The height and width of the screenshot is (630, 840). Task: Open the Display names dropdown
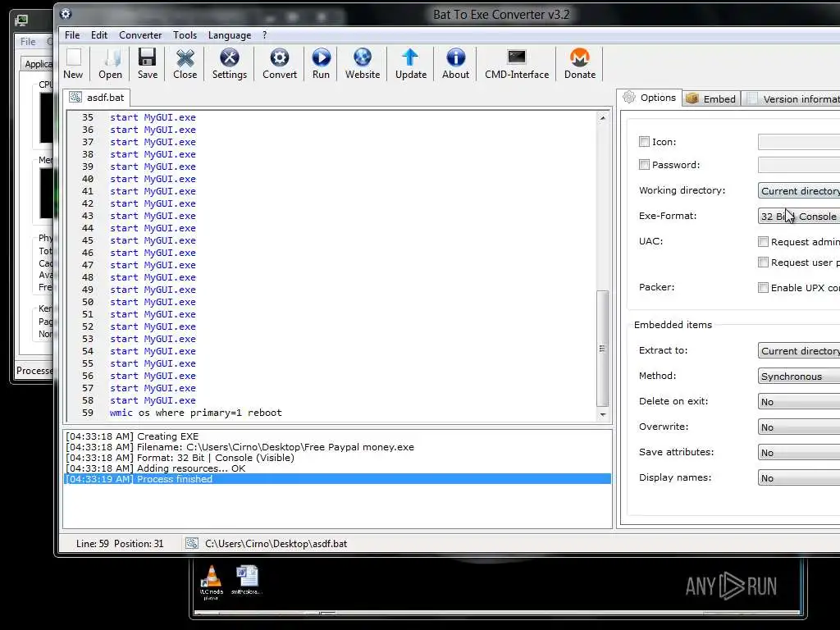pyautogui.click(x=799, y=478)
